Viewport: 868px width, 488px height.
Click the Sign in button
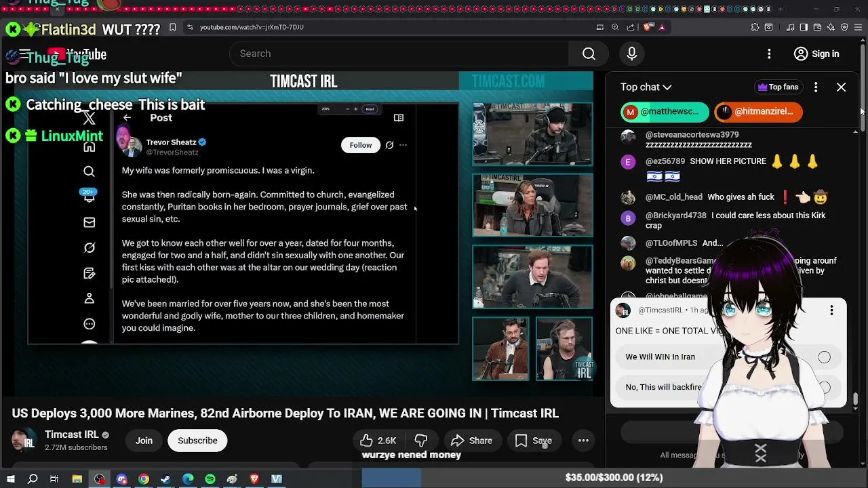click(816, 54)
